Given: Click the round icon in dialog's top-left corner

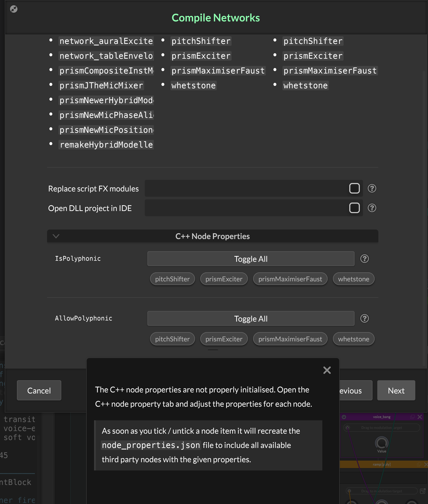Looking at the screenshot, I should 14,9.
